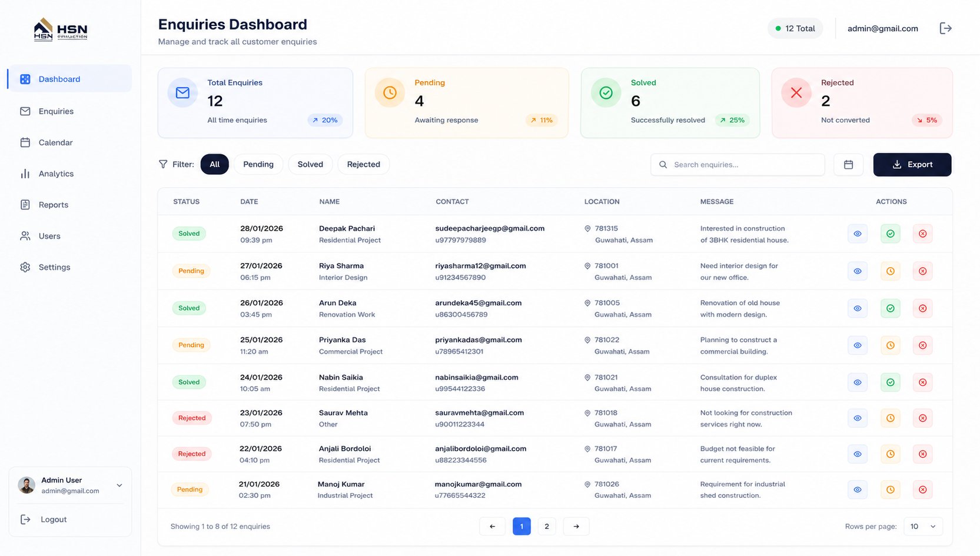This screenshot has height=556, width=980.
Task: Open the calendar date picker icon
Action: pyautogui.click(x=848, y=165)
